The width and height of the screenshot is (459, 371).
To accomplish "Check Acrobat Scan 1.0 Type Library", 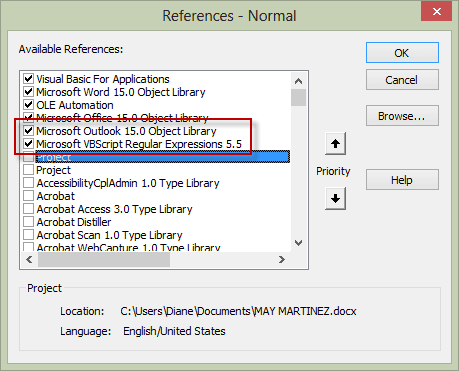I will pyautogui.click(x=29, y=235).
